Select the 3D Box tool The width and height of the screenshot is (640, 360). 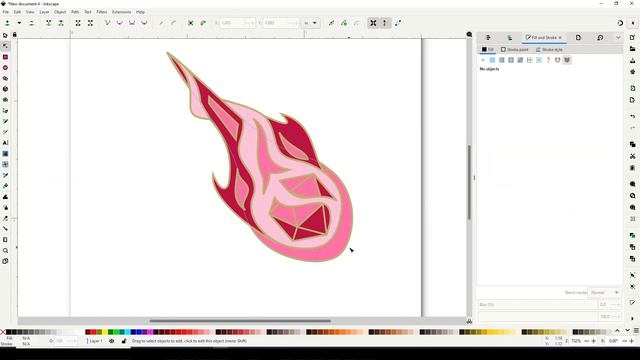coord(5,89)
